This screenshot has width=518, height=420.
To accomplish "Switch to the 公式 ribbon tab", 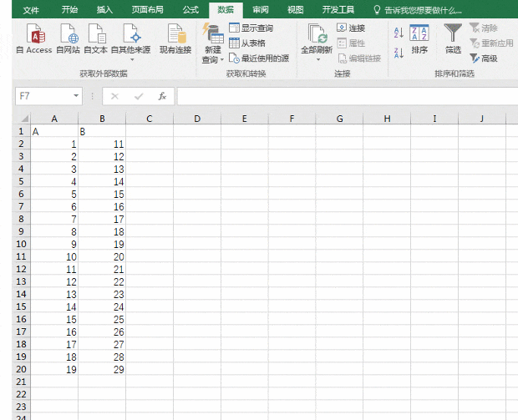I will [190, 10].
